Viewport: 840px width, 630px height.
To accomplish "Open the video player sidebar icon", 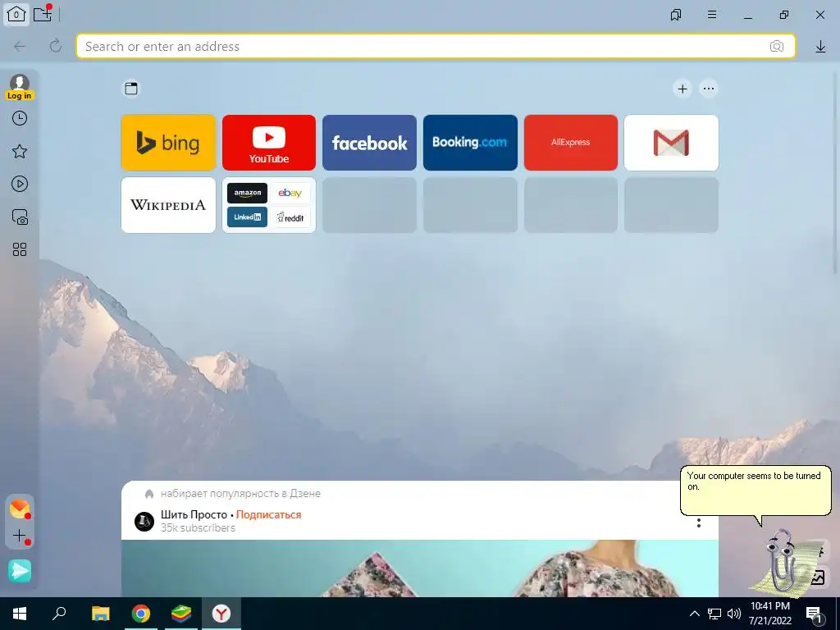I will click(x=20, y=185).
